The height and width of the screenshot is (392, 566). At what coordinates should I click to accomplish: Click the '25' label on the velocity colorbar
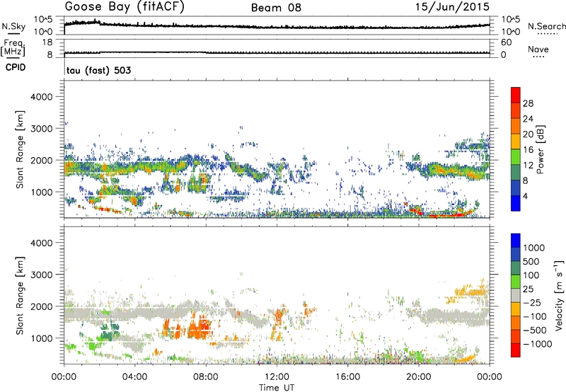[x=529, y=289]
